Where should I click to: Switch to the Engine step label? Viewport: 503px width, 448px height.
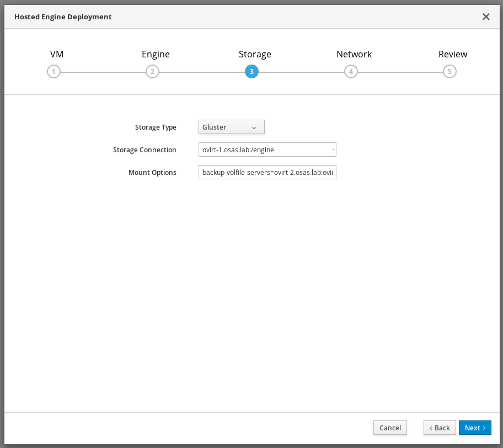tap(156, 54)
